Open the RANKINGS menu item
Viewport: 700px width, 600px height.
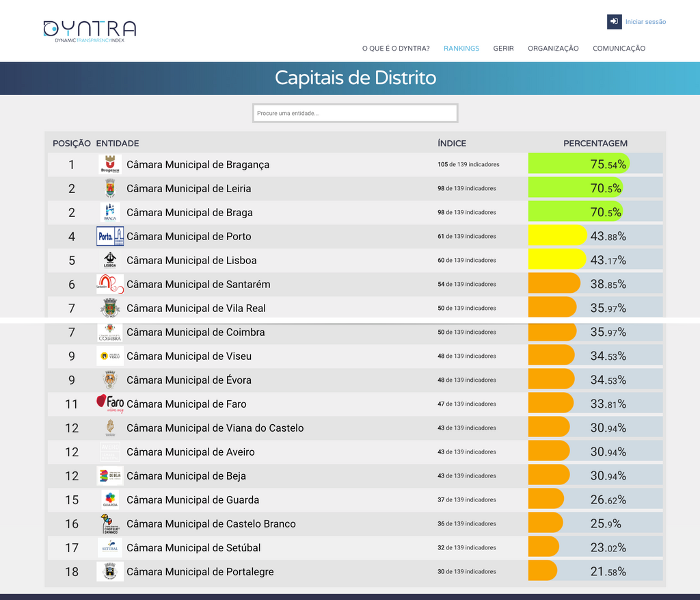461,49
